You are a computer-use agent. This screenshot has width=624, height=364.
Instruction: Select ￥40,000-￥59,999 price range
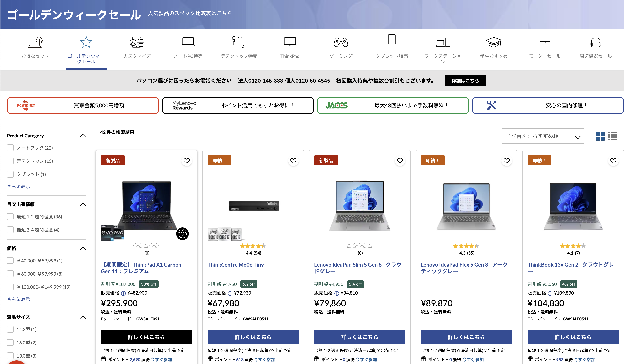[x=10, y=261]
